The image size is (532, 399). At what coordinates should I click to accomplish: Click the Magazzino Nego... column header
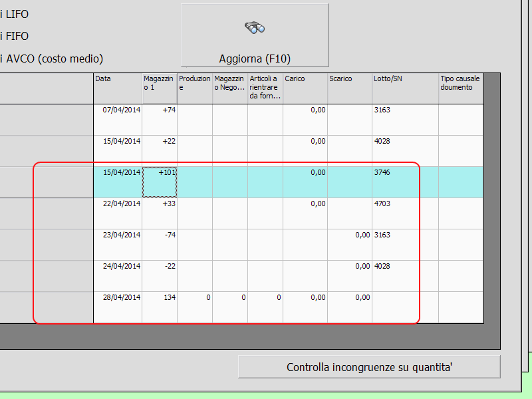[230, 88]
